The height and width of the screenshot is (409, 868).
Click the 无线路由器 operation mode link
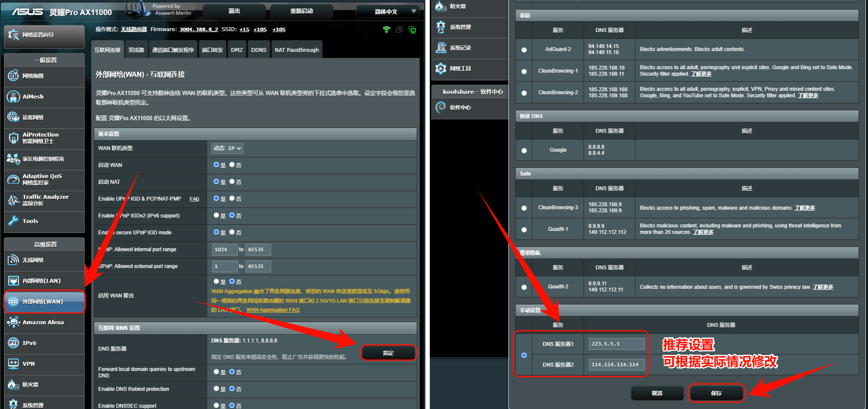(x=134, y=29)
